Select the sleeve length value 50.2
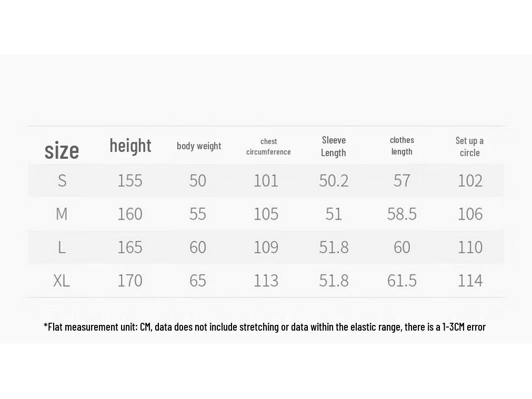The image size is (532, 399). pyautogui.click(x=334, y=180)
